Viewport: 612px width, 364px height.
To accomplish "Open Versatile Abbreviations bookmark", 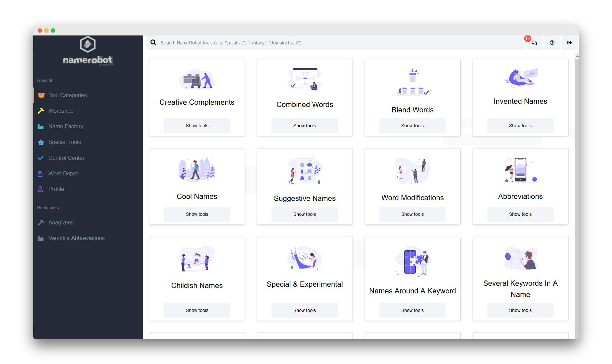I will point(76,238).
